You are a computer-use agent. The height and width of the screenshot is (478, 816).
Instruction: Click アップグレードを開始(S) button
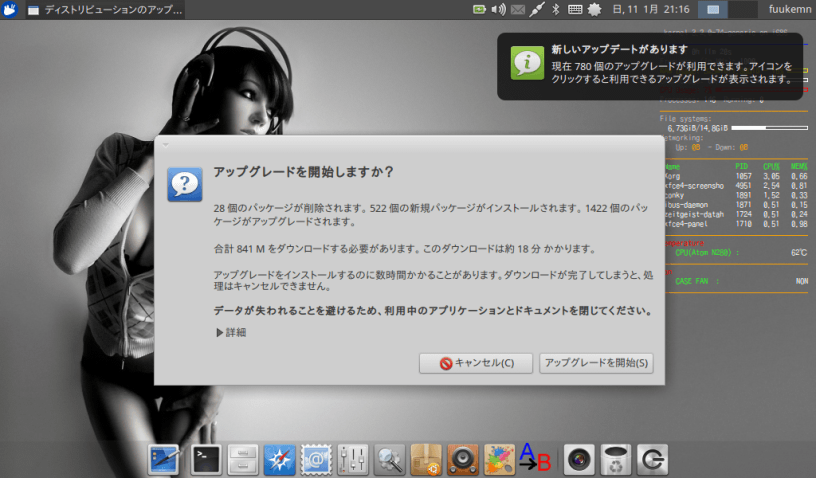[x=596, y=363]
